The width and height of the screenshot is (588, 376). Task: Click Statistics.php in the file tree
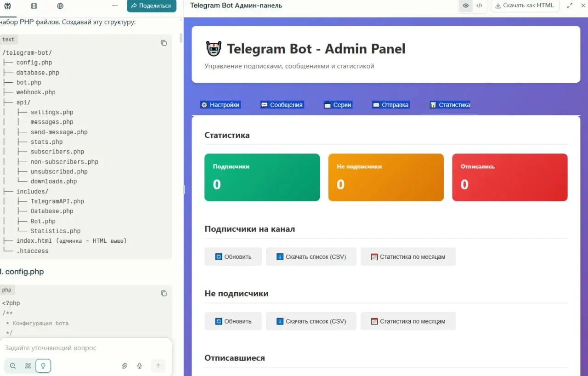[56, 231]
